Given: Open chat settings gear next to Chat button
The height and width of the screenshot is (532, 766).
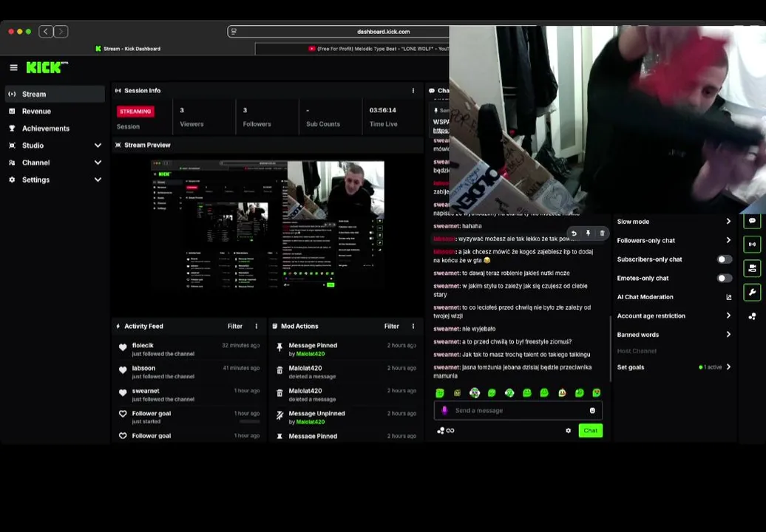Looking at the screenshot, I should 568,431.
